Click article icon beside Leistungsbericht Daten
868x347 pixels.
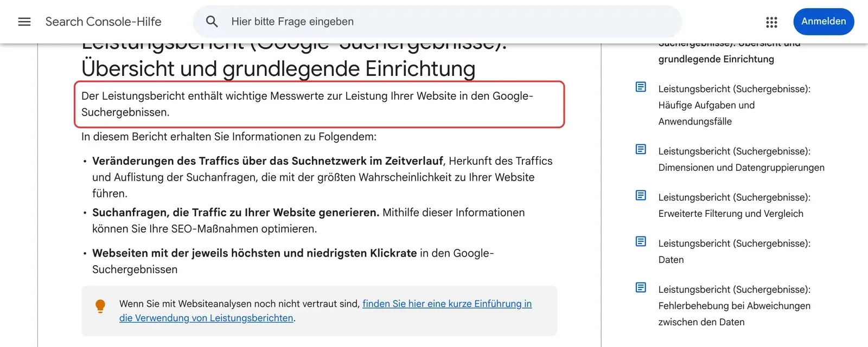point(641,241)
